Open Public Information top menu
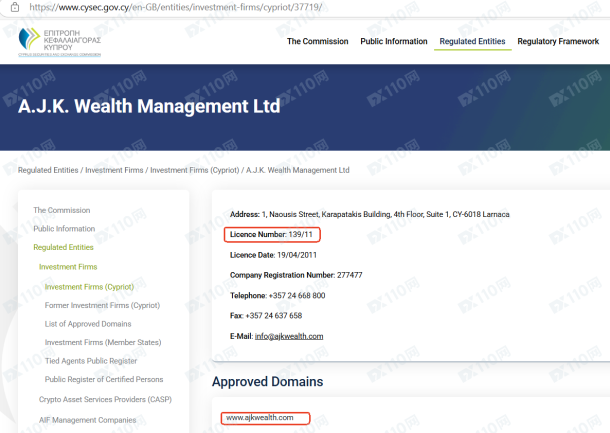 click(393, 42)
